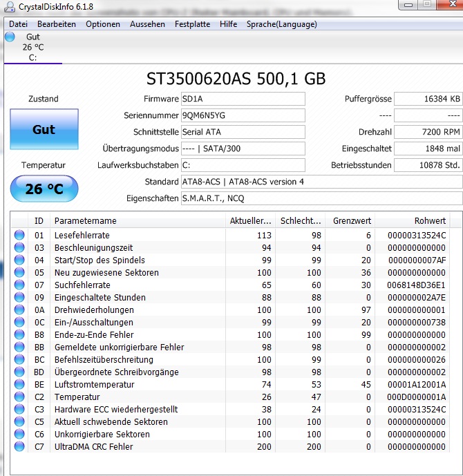Open the Datei menu
463x476 pixels.
[x=18, y=24]
